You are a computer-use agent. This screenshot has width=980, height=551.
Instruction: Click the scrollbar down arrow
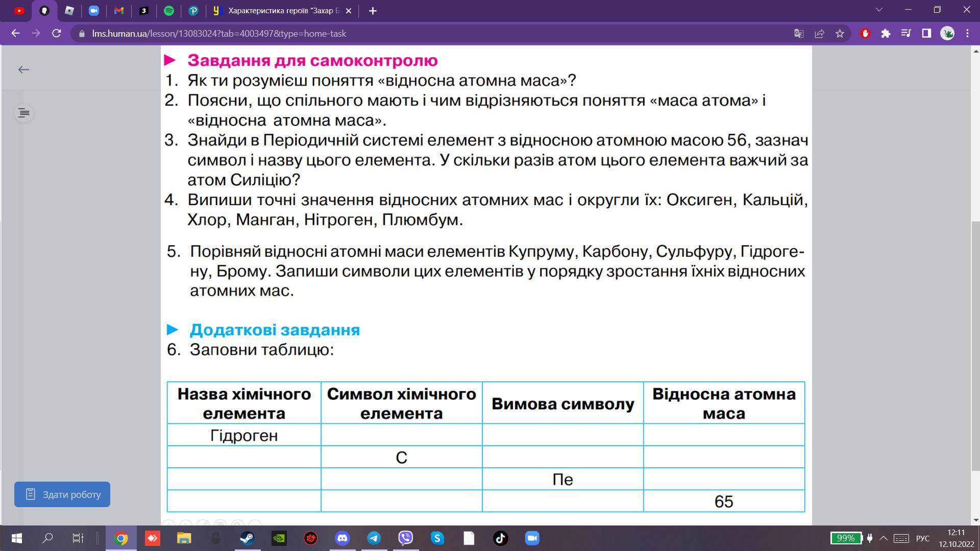click(x=975, y=520)
